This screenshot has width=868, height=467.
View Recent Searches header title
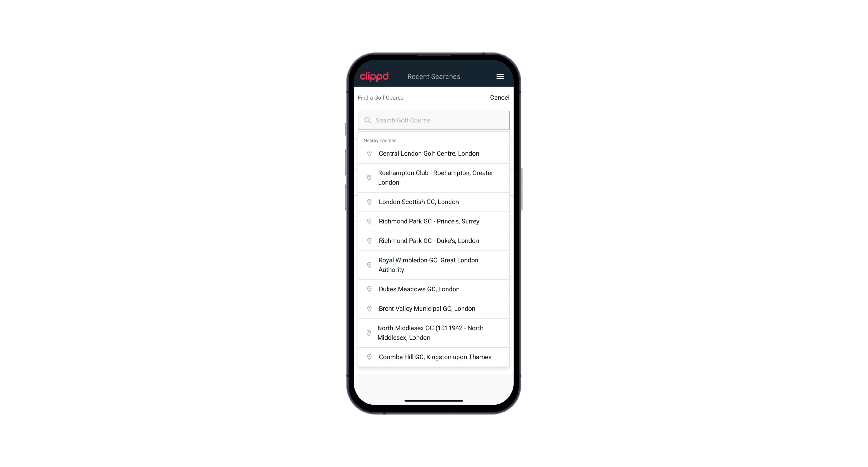tap(434, 76)
